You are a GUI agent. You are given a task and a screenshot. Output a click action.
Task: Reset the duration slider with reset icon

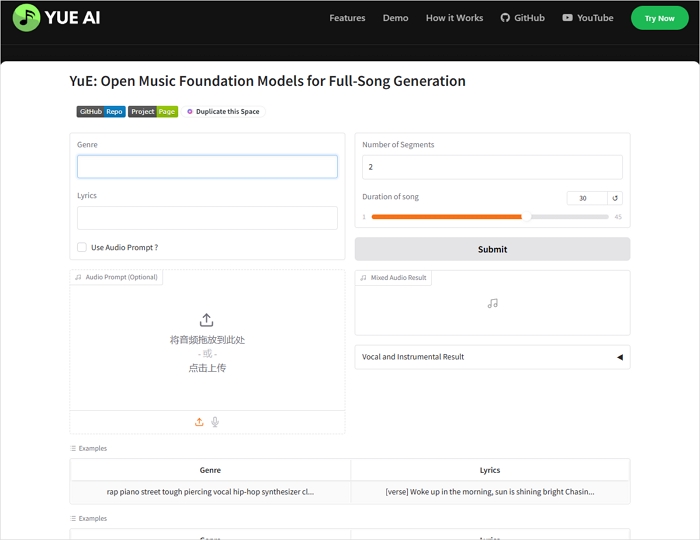pyautogui.click(x=615, y=198)
